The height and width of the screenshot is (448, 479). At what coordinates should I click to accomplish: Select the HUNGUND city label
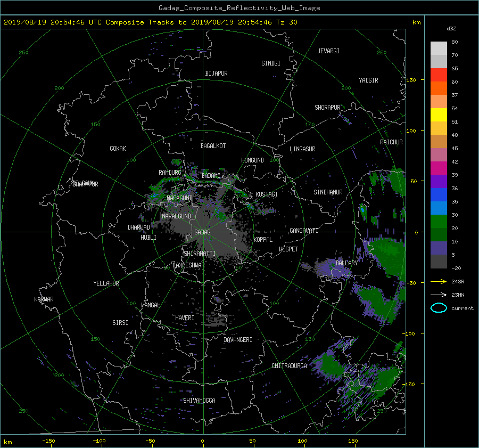252,160
